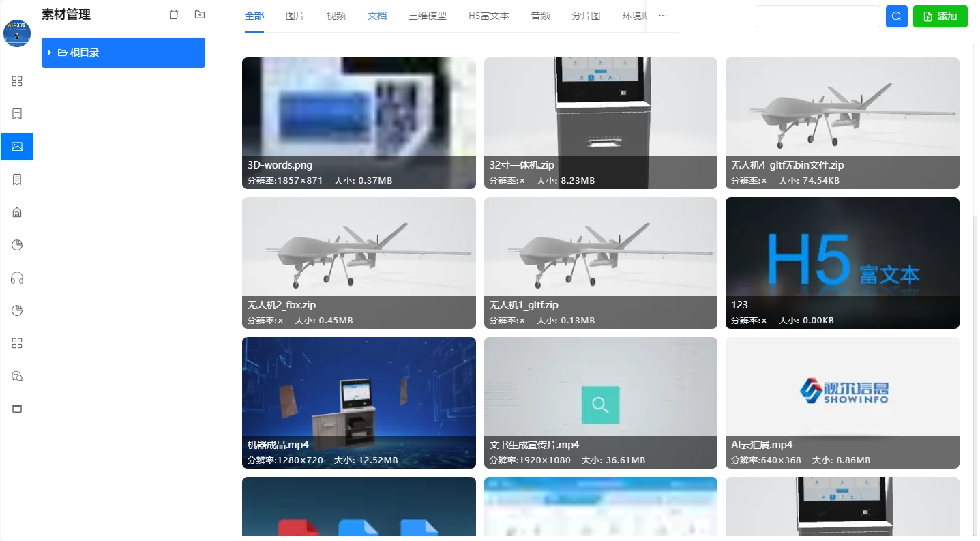The height and width of the screenshot is (541, 980).
Task: Click the house chart icon in sidebar
Action: pyautogui.click(x=17, y=212)
